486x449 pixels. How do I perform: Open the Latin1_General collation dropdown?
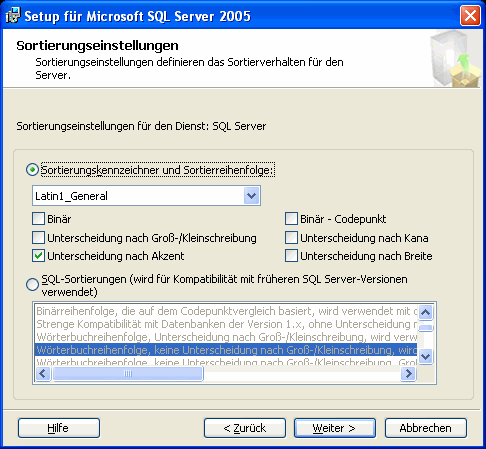click(251, 196)
